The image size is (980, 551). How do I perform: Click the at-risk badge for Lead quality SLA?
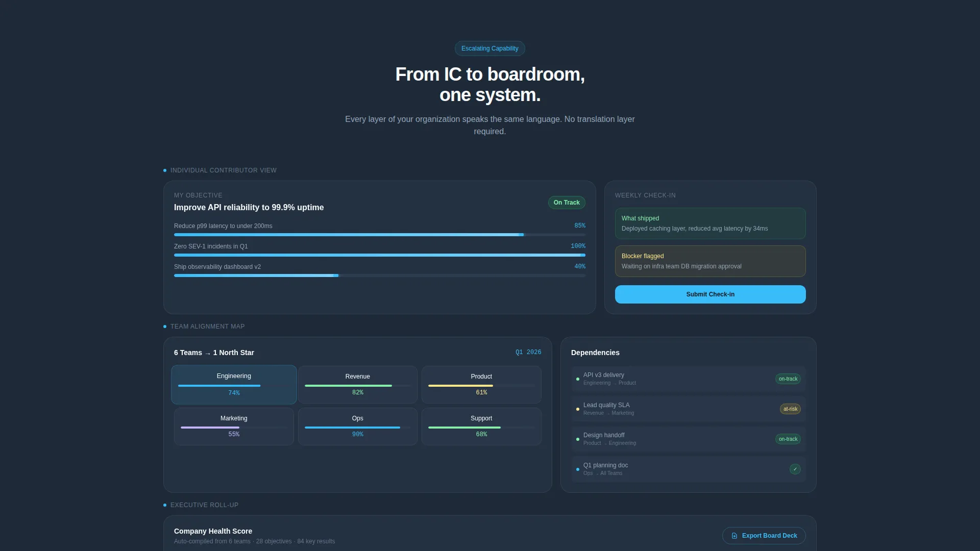pos(790,409)
